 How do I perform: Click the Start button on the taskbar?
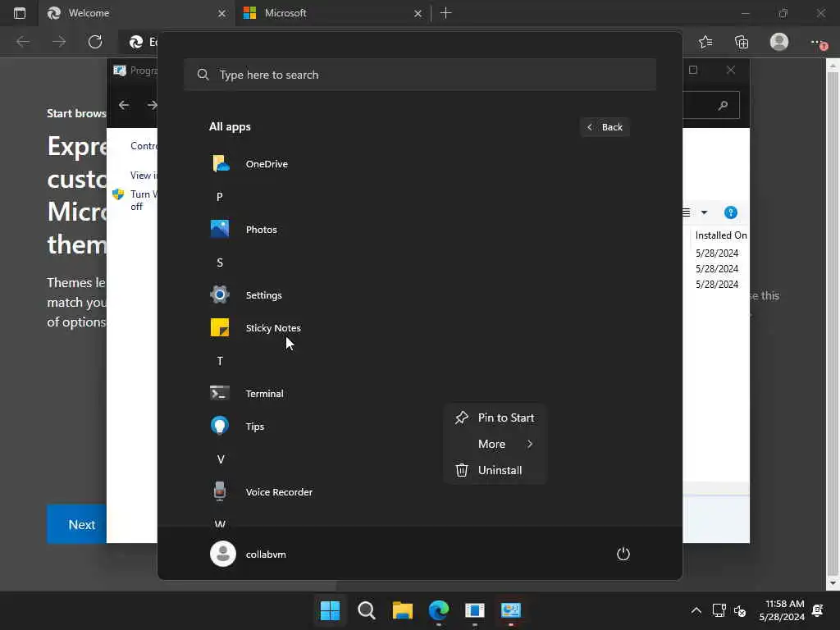[330, 610]
